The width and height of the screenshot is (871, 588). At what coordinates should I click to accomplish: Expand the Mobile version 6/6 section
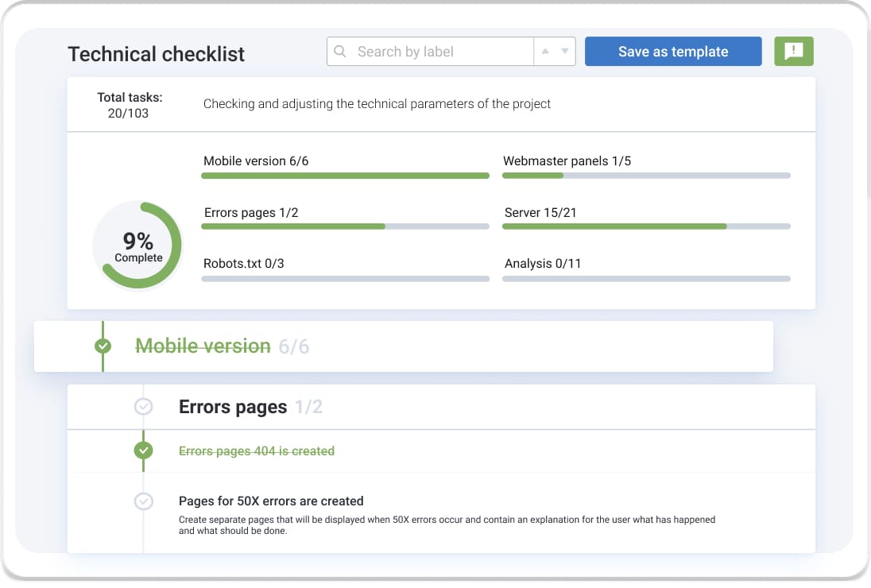203,346
